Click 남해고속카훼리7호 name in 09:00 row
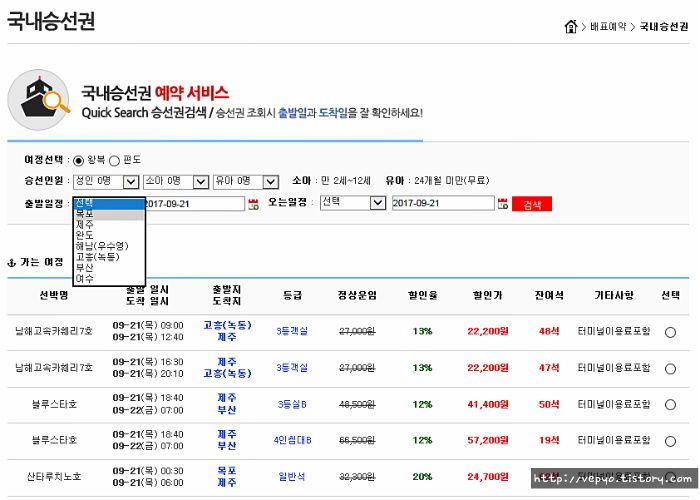The height and width of the screenshot is (500, 700). [54, 331]
